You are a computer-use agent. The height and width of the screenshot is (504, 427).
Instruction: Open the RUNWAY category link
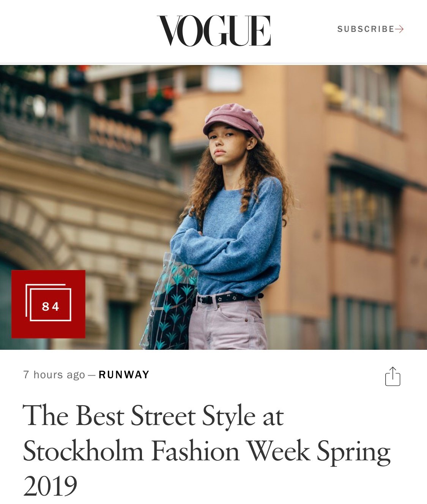click(124, 375)
